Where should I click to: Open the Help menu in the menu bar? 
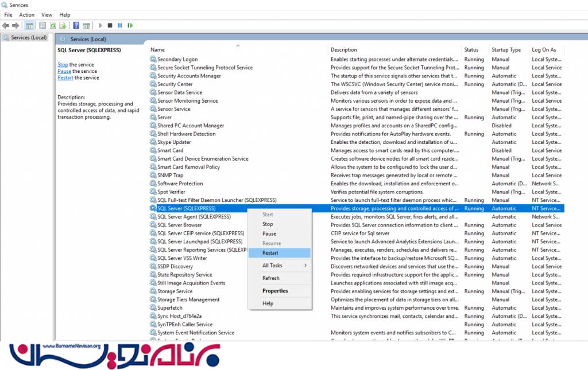(64, 14)
